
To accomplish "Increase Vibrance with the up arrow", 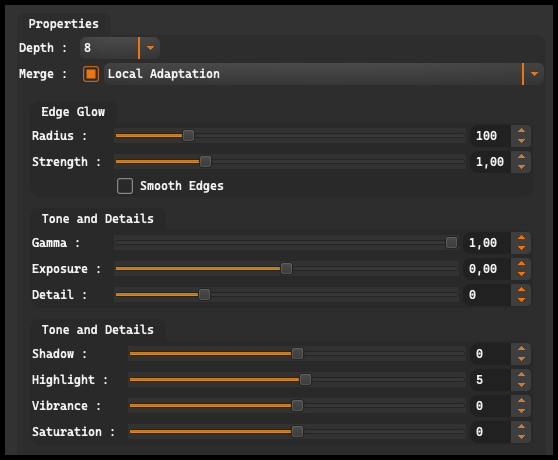I will point(521,401).
